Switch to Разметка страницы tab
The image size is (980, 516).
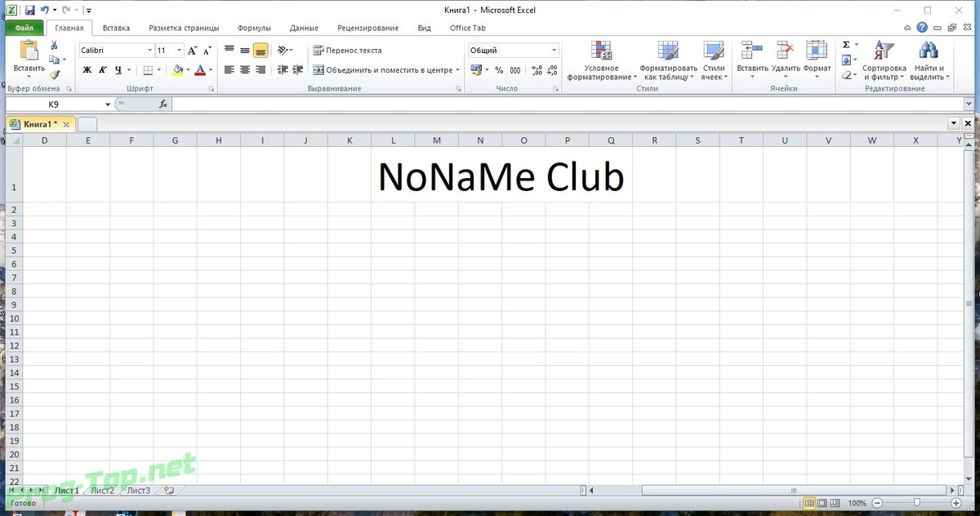point(184,28)
